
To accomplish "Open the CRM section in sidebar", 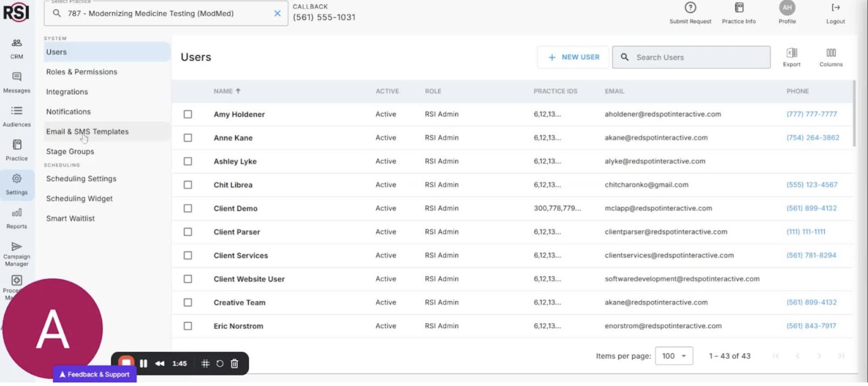I will pyautogui.click(x=17, y=48).
